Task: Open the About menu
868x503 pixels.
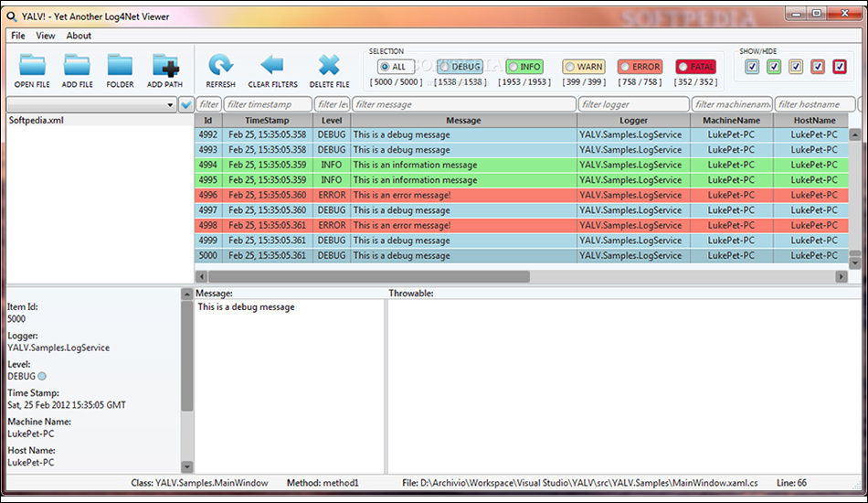Action: (79, 36)
